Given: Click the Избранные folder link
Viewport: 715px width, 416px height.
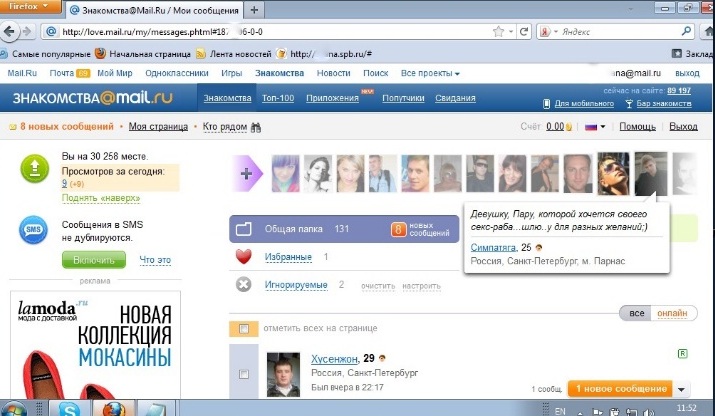Looking at the screenshot, I should (288, 257).
